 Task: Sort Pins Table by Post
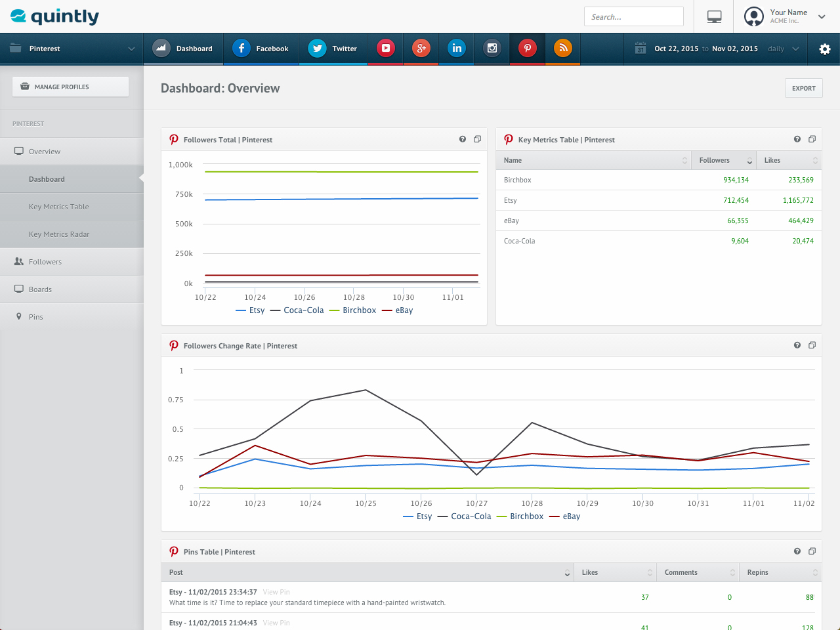point(367,572)
